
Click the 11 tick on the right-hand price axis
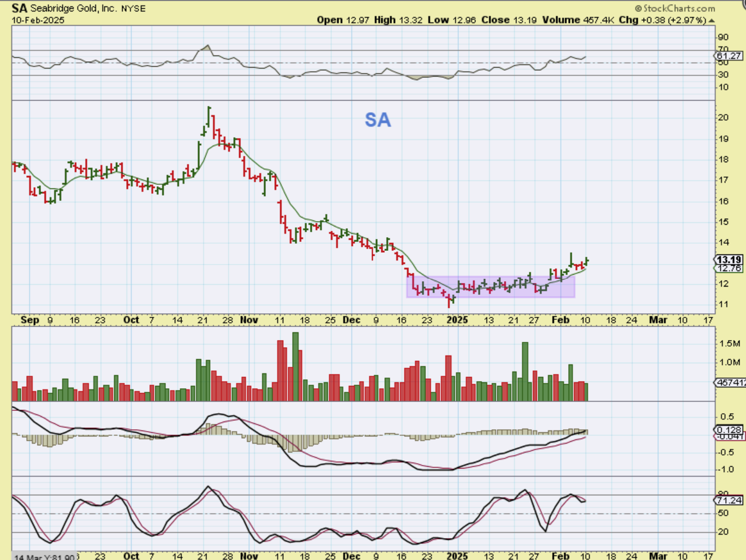(723, 304)
